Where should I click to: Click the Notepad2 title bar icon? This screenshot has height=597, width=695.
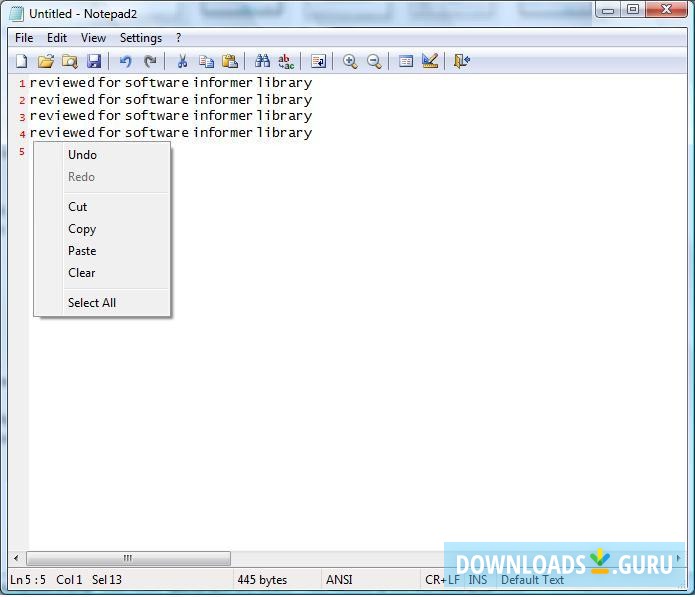(16, 14)
